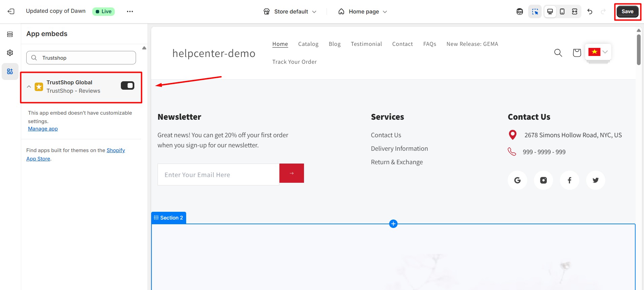Viewport: 644px width, 290px height.
Task: Click the red location pin icon
Action: 512,135
